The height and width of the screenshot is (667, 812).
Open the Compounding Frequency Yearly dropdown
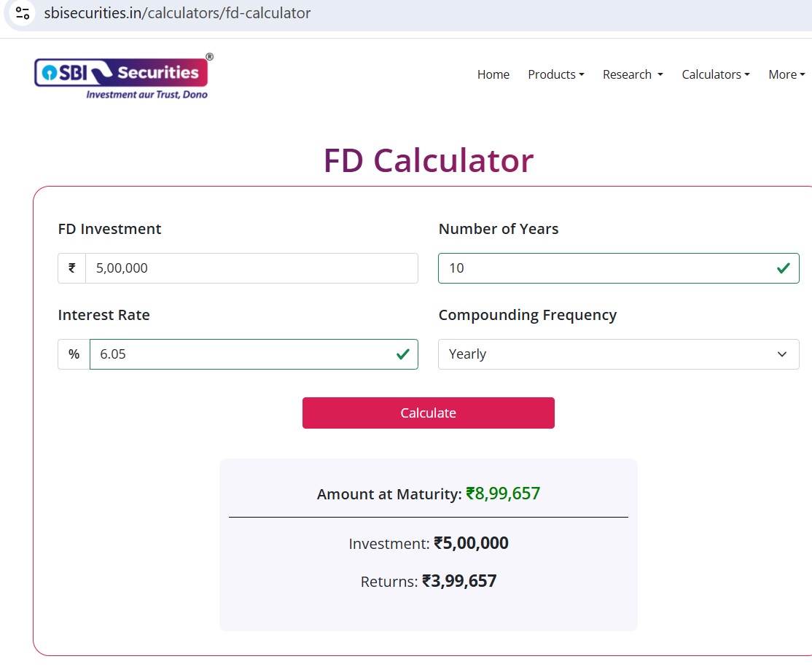point(617,354)
